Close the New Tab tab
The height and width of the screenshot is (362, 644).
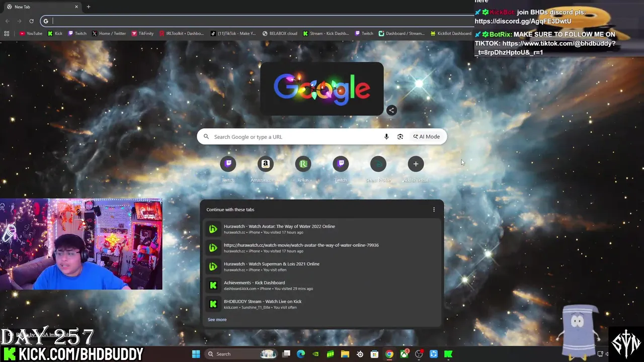tap(76, 7)
